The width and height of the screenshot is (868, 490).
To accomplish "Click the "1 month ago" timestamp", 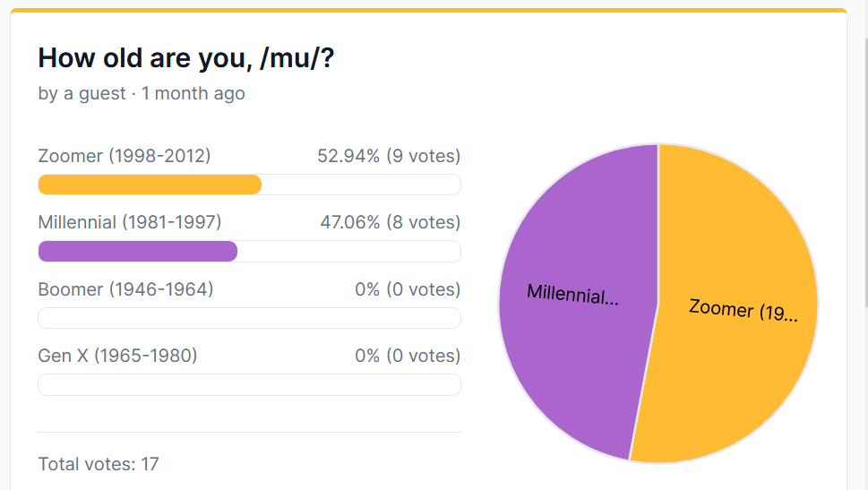I will click(x=193, y=93).
